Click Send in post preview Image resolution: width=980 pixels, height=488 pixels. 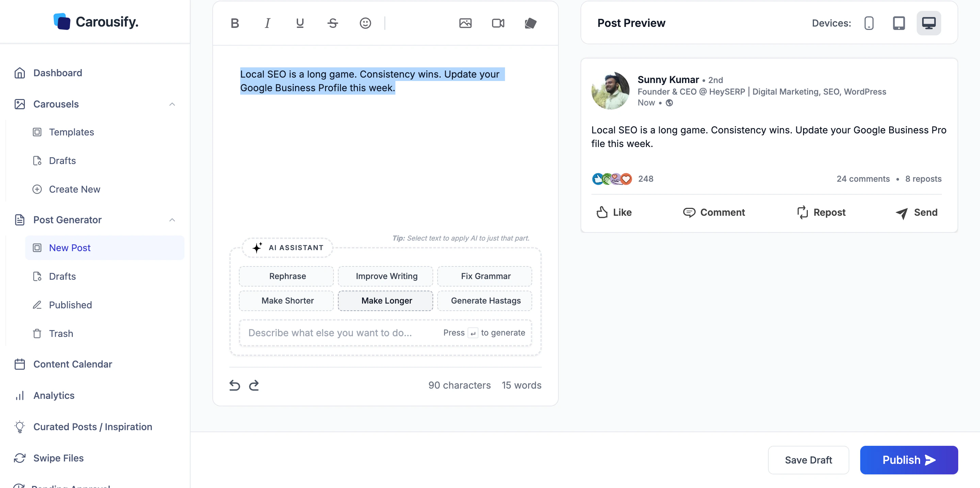(916, 212)
